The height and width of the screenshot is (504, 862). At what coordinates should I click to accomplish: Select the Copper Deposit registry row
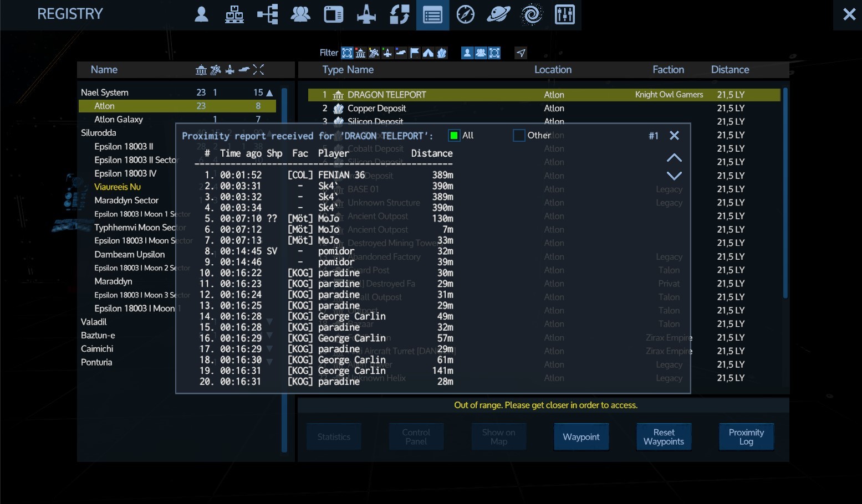[x=544, y=108]
